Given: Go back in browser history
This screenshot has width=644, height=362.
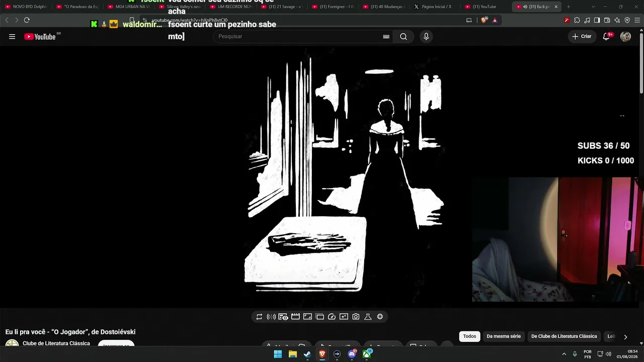Looking at the screenshot, I should (x=7, y=20).
